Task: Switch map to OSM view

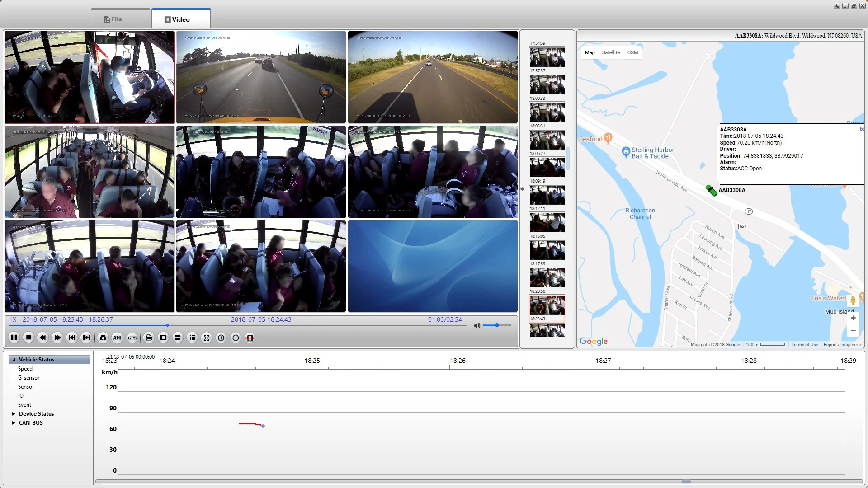Action: coord(632,52)
